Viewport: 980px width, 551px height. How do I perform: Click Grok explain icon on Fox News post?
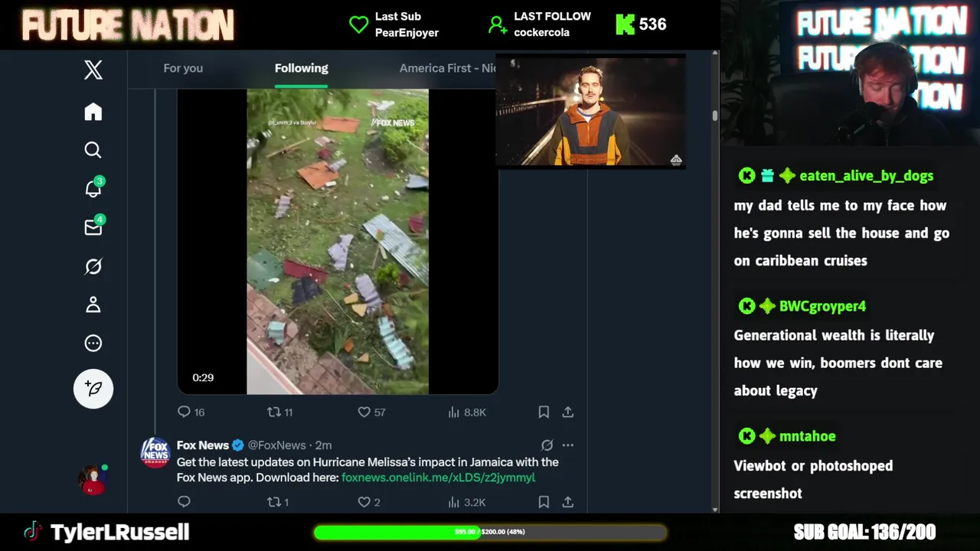click(547, 445)
